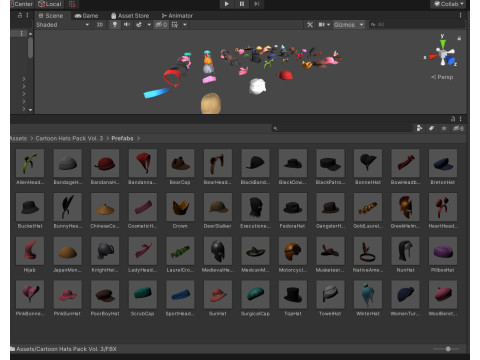Open the Asset Store tab
The image size is (480, 360).
click(130, 16)
